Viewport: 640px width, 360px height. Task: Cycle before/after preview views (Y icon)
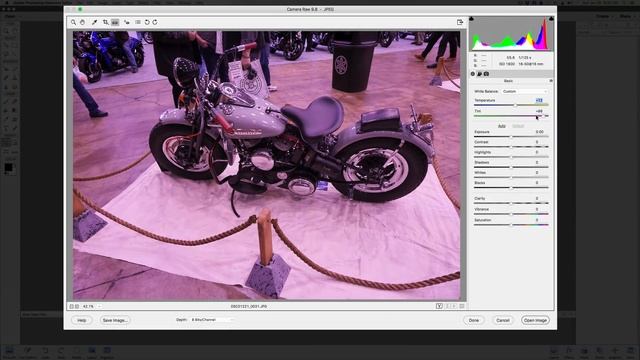pyautogui.click(x=439, y=306)
